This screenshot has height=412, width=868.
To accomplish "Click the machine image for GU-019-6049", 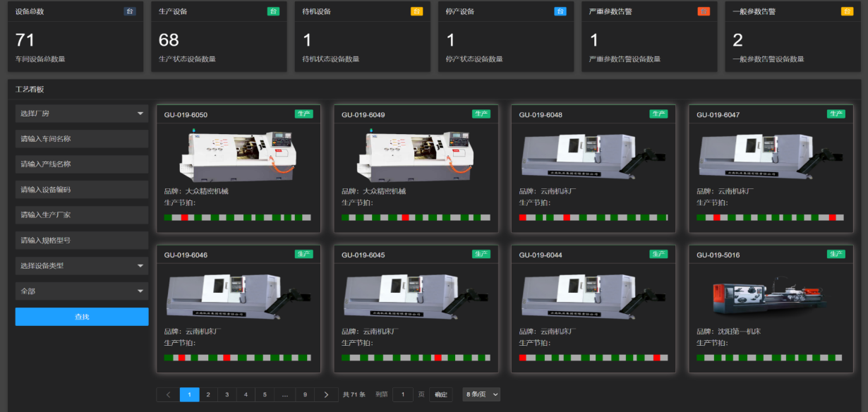I will tap(416, 153).
